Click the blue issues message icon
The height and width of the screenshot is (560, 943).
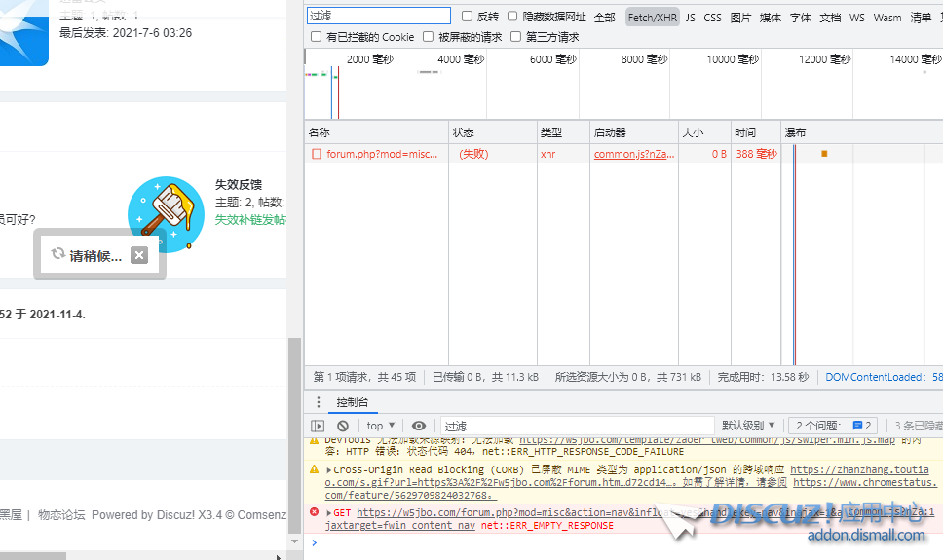coord(857,426)
